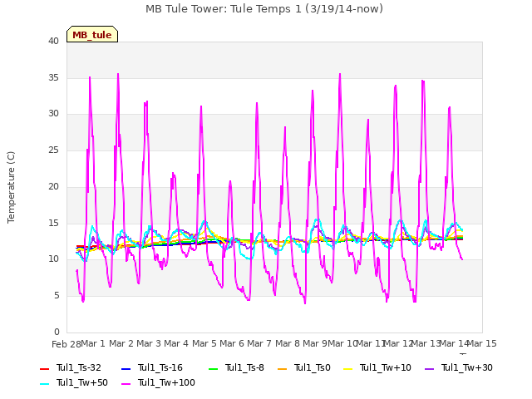This screenshot has height=399, width=532.
Task: Select the Tul1_Ts-32 legend label
Action: click(79, 367)
